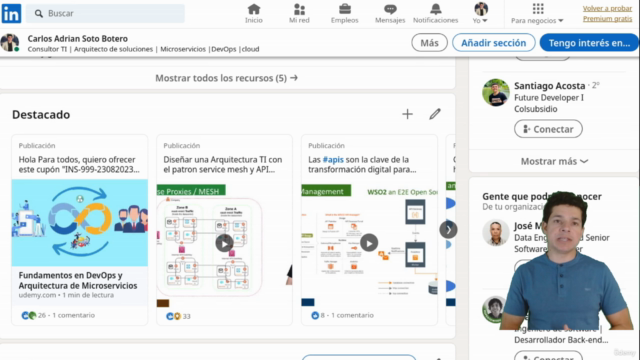
Task: Open the Inicio home tab
Action: point(254,13)
